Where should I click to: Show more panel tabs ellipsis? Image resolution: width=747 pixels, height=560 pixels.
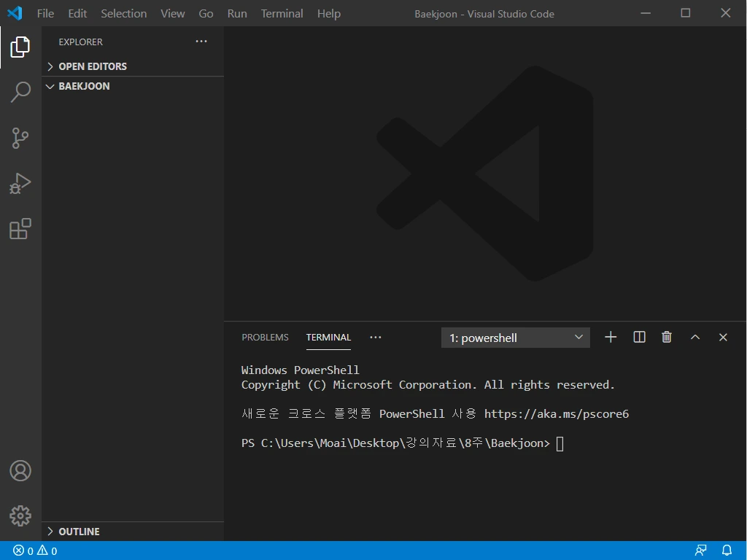pos(376,337)
